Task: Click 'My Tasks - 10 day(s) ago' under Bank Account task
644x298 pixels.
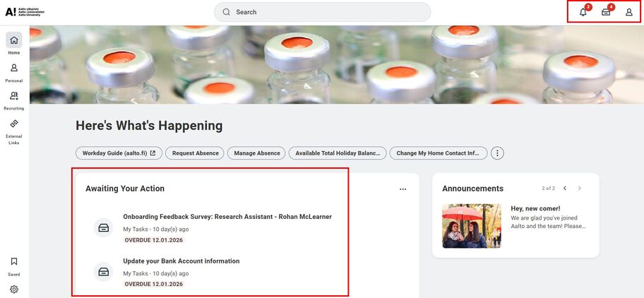Action: pyautogui.click(x=156, y=273)
